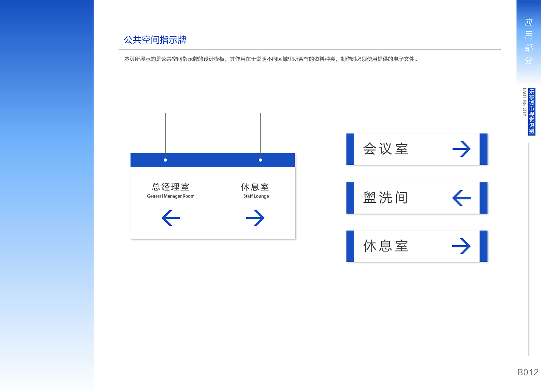The height and width of the screenshot is (392, 555).
Task: Click the right mounting dot on the hanging sign
Action: pyautogui.click(x=260, y=160)
